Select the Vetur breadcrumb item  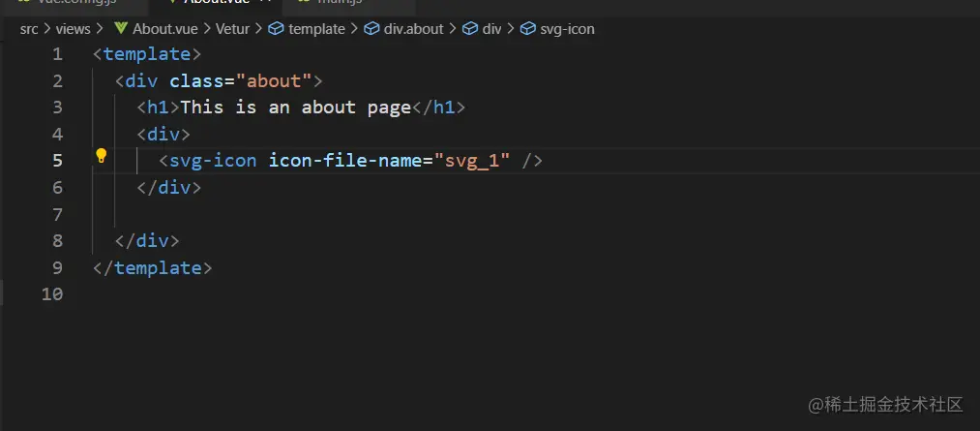[232, 29]
